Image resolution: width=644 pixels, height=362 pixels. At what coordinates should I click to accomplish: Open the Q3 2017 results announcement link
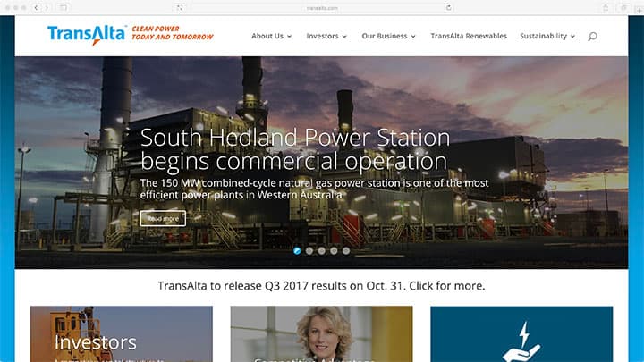[x=321, y=286]
